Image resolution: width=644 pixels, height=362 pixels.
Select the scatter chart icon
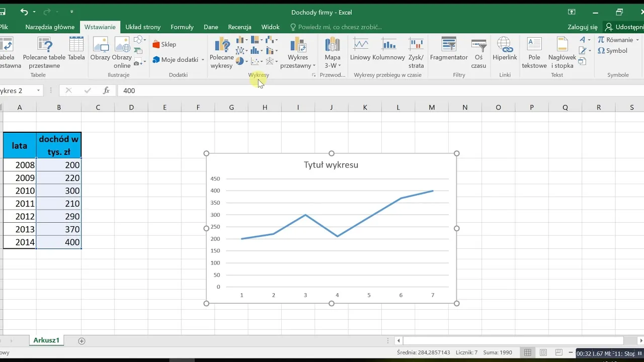pyautogui.click(x=255, y=61)
